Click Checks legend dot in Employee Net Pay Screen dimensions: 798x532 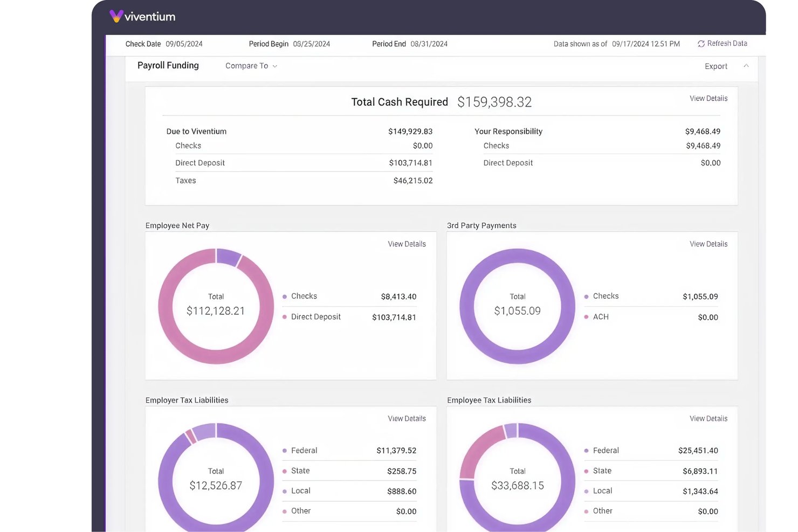tap(285, 296)
